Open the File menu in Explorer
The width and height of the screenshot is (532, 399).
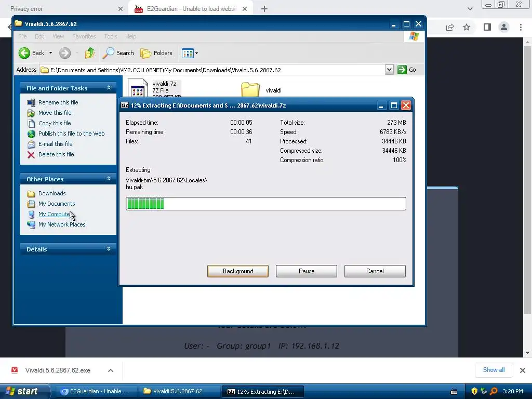(x=22, y=36)
